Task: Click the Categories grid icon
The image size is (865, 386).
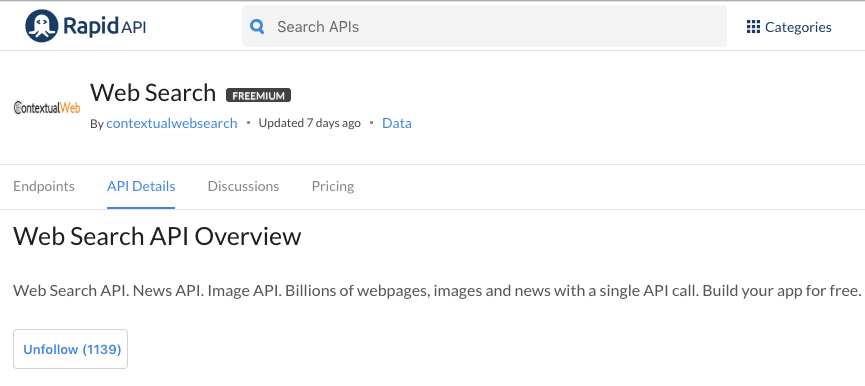Action: pyautogui.click(x=753, y=26)
